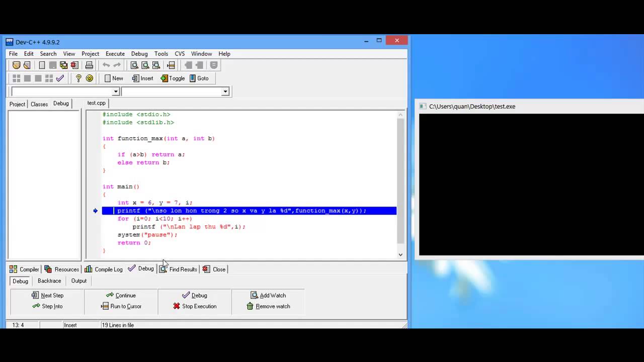
Task: Click the first shield-shaped icon in the main toolbar
Action: tap(17, 65)
